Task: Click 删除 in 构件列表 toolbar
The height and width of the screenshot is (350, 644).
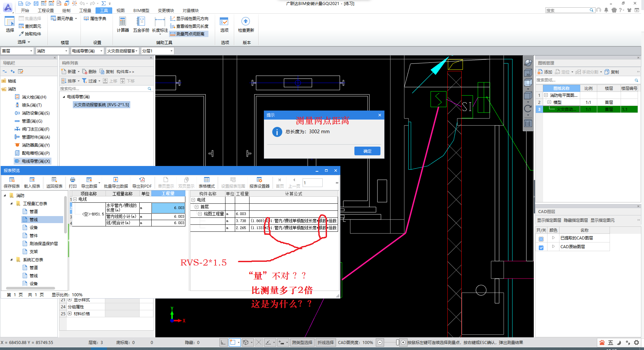Action: point(90,71)
